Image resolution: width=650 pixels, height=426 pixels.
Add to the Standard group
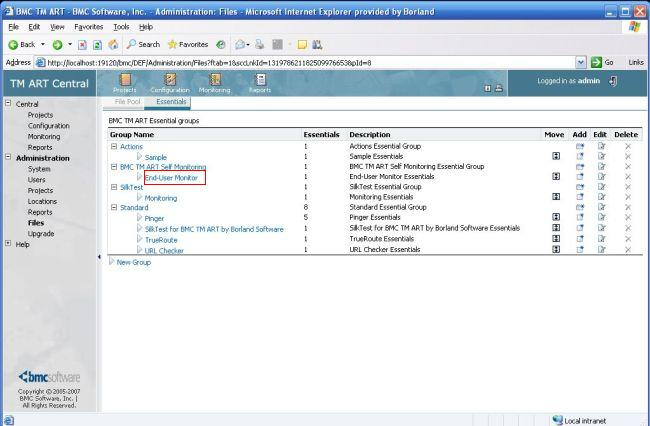(x=580, y=207)
